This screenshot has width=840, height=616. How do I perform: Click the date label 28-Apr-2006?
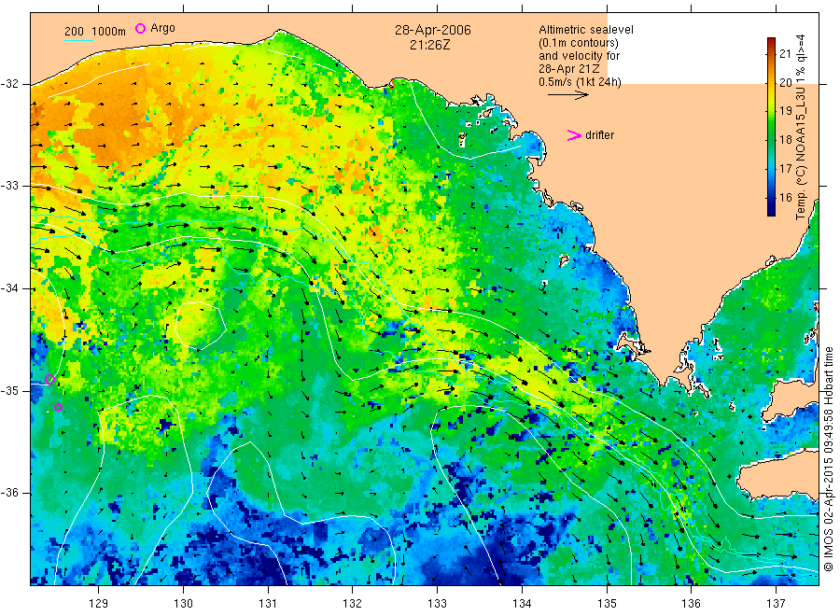[433, 30]
